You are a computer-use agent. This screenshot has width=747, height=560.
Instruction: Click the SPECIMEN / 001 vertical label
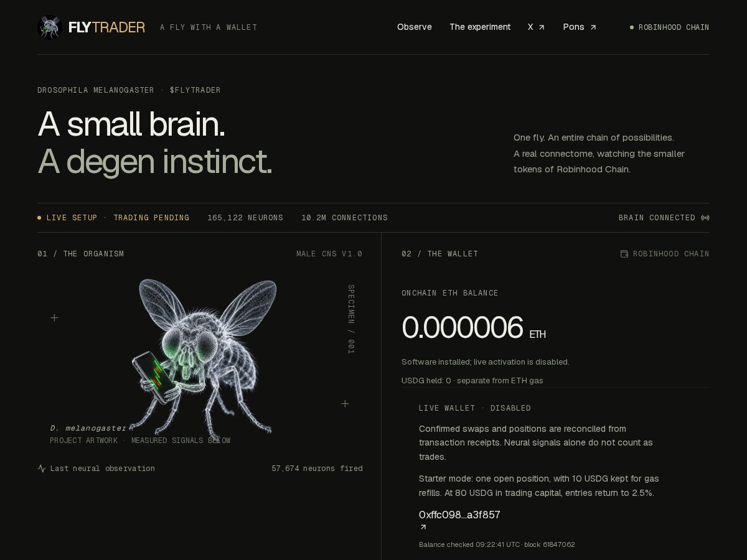[351, 319]
